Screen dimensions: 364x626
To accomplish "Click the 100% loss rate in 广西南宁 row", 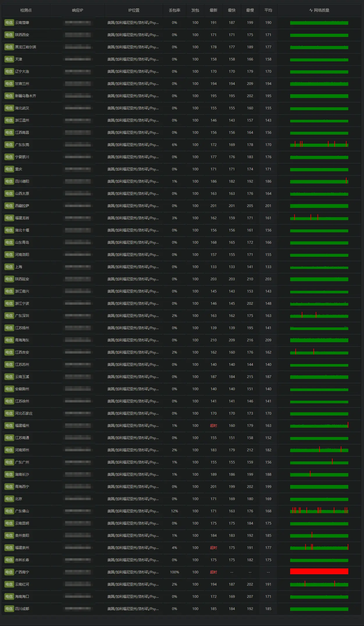I will pyautogui.click(x=174, y=572).
